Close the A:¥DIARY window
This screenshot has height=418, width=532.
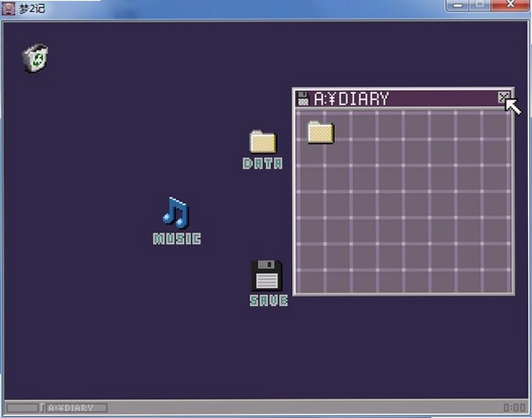[504, 97]
